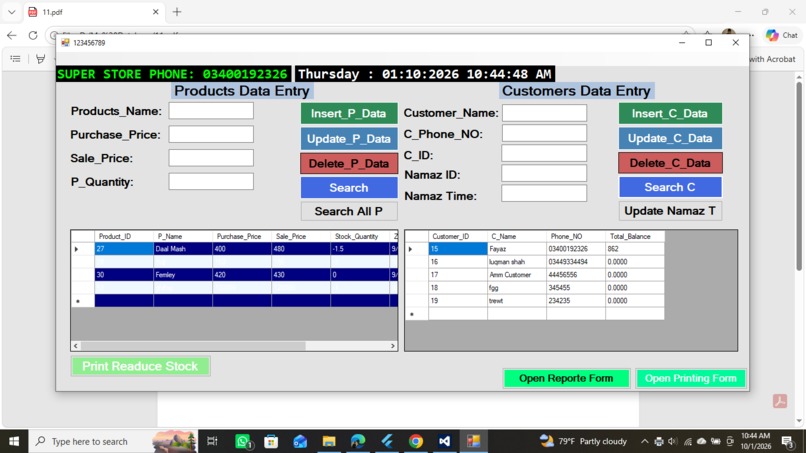This screenshot has height=453, width=806.
Task: Select the -1.5 stock quantity cell
Action: (360, 249)
